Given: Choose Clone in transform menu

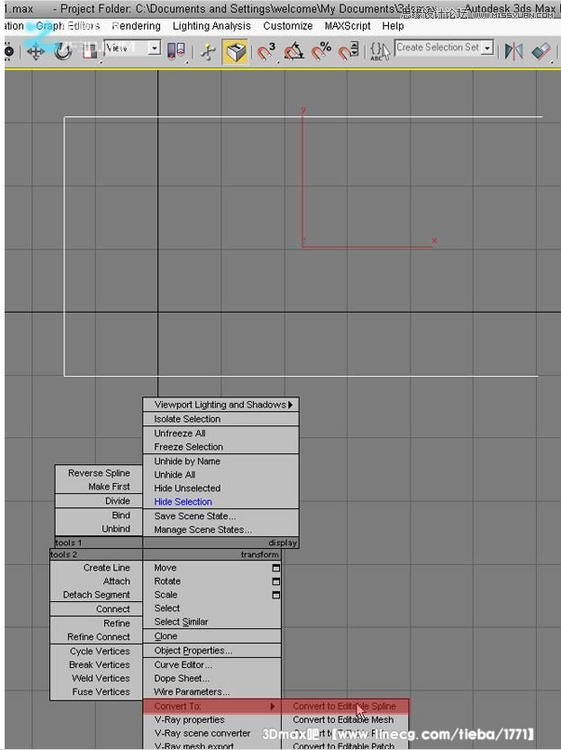Looking at the screenshot, I should [x=212, y=636].
